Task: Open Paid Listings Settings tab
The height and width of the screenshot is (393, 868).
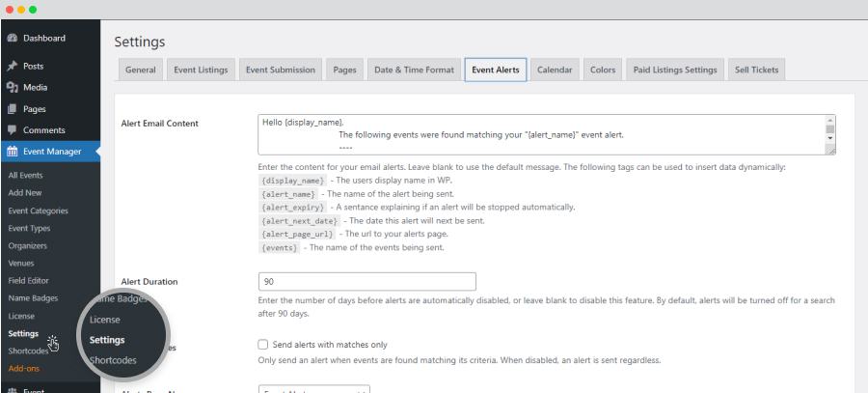Action: pos(675,70)
